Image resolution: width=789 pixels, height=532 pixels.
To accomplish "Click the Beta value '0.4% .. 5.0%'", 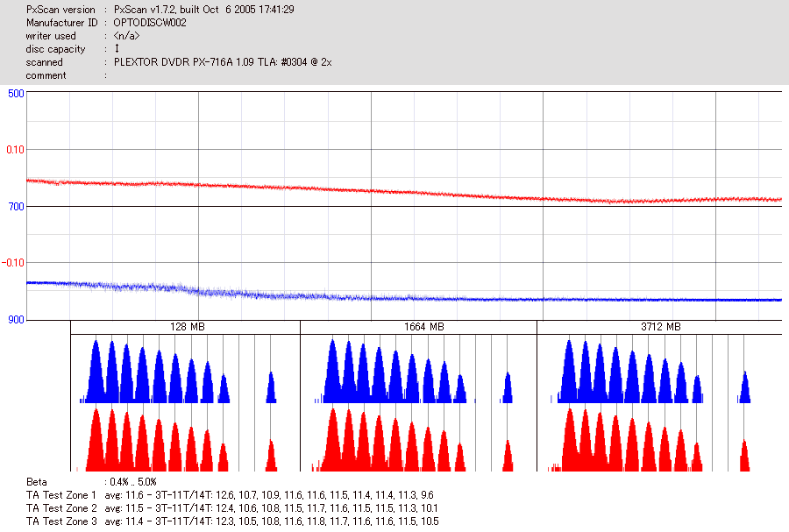I will (133, 482).
